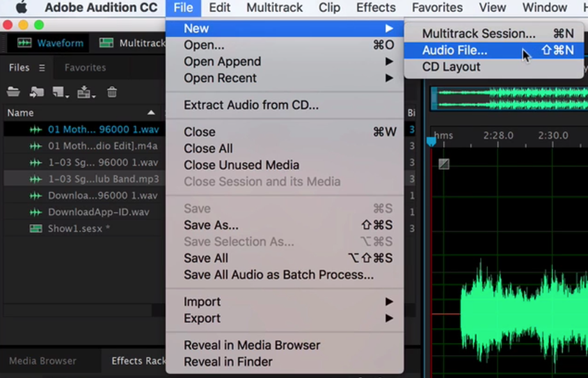Open the Clip menu
Image resolution: width=588 pixels, height=378 pixels.
pos(329,8)
